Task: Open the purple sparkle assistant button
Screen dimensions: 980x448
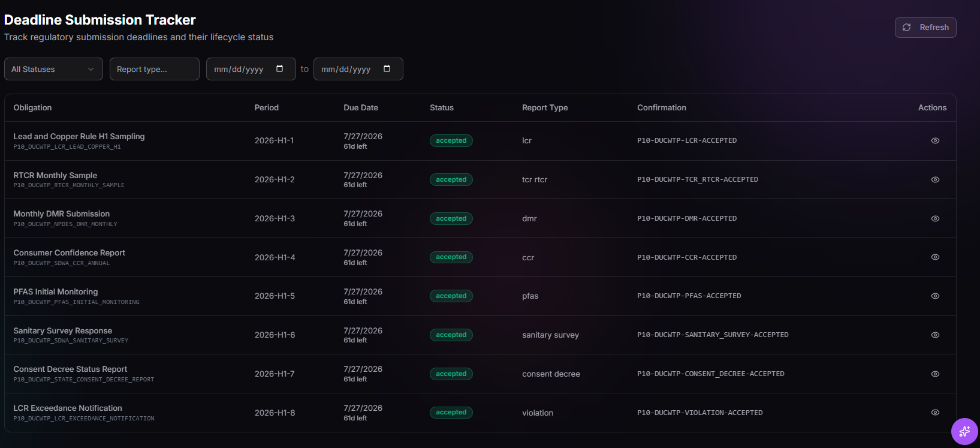Action: [964, 431]
